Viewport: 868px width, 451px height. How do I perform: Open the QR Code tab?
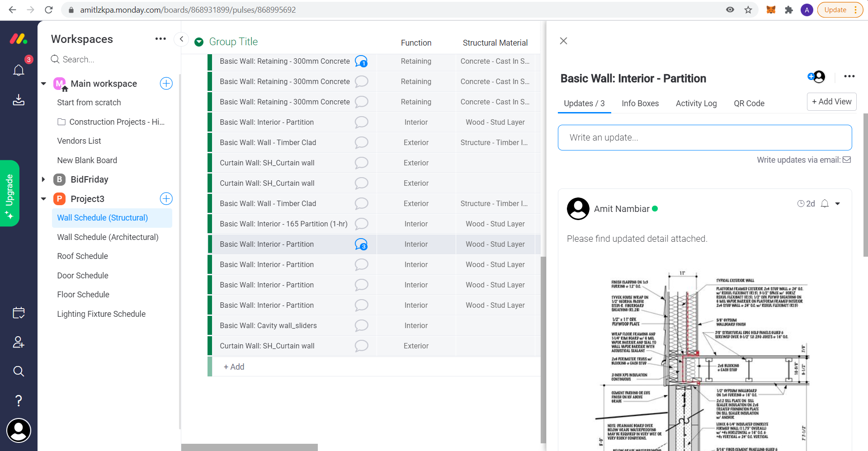(x=749, y=103)
